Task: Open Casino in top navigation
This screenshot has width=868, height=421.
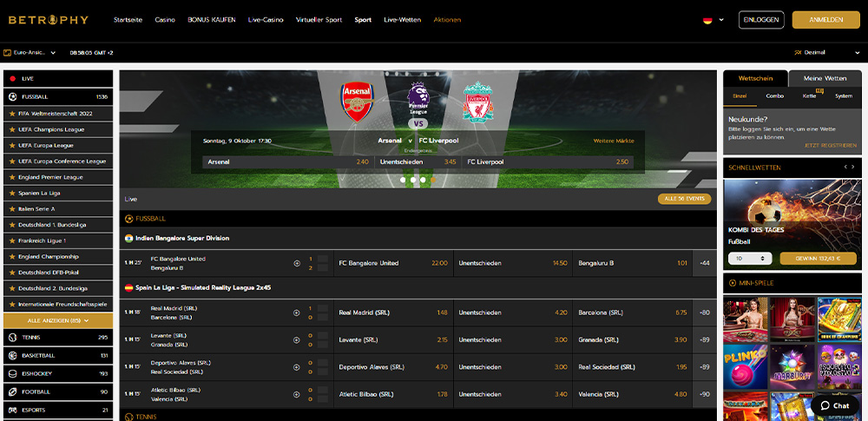Action: point(165,20)
